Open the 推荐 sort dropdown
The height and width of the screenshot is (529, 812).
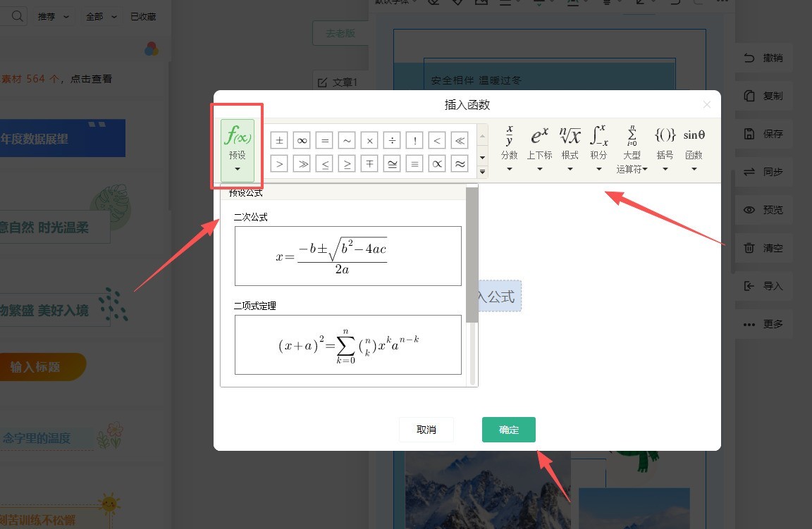(x=54, y=17)
